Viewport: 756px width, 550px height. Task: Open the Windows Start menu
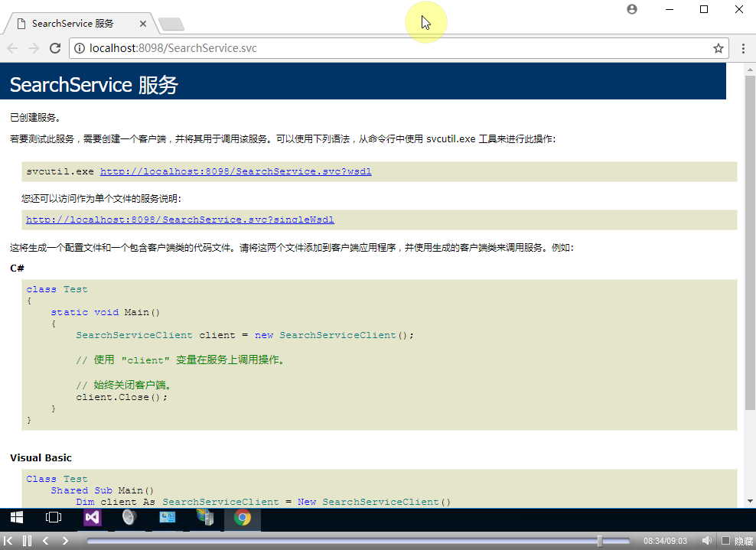16,518
